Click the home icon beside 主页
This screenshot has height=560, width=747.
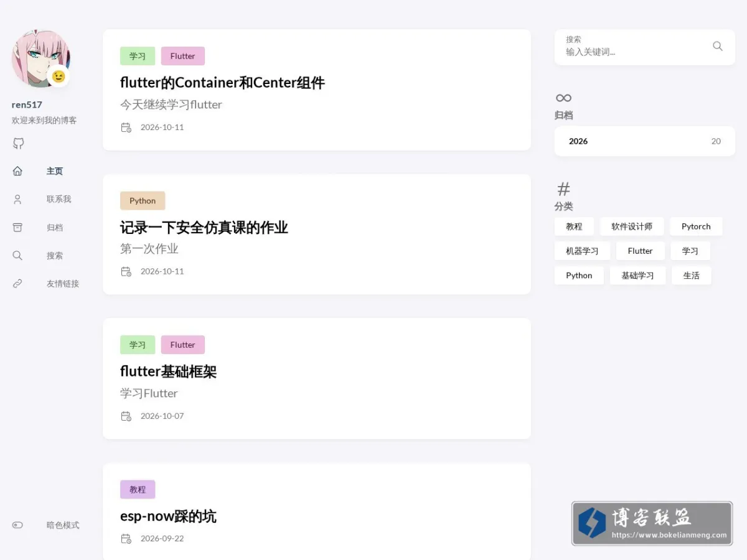coord(17,171)
